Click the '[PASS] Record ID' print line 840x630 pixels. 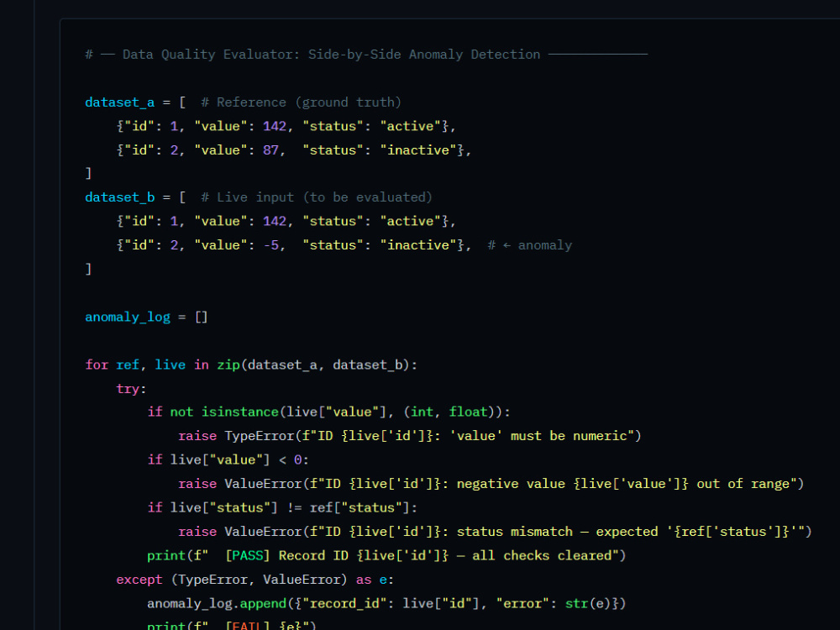click(x=386, y=556)
